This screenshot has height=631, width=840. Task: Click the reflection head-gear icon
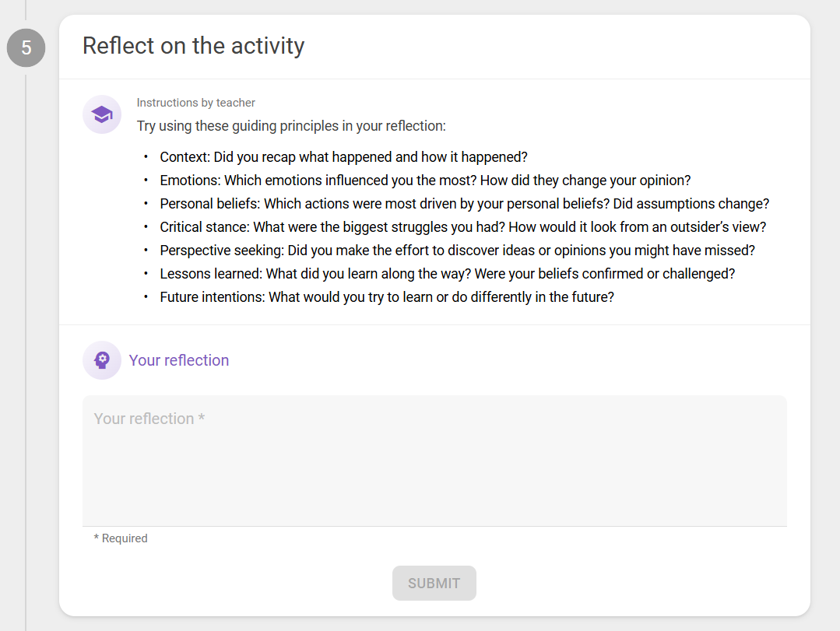tap(102, 360)
